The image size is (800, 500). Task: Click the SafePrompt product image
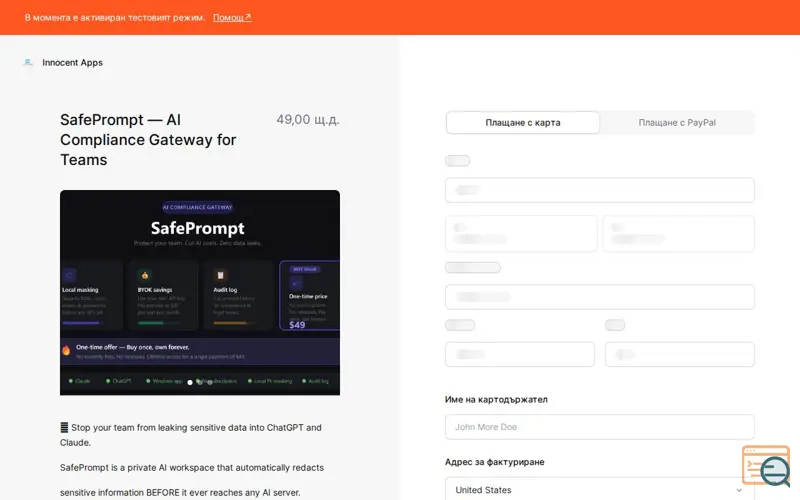point(200,292)
